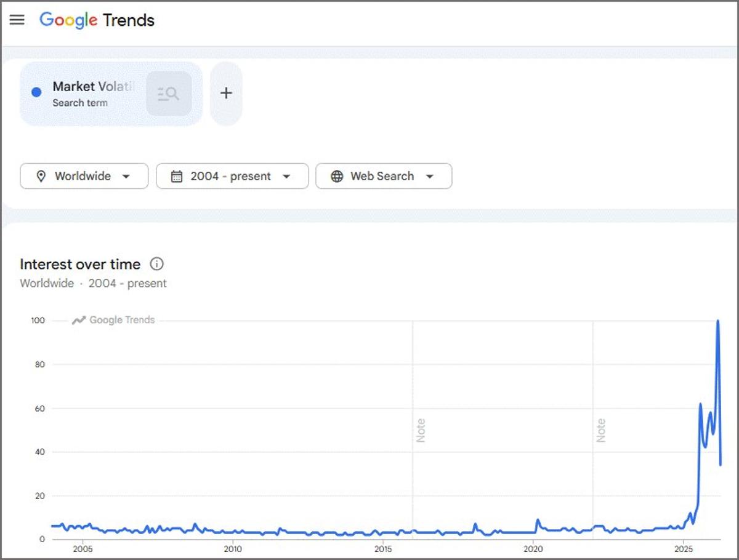
Task: Click the location pin icon
Action: (41, 177)
